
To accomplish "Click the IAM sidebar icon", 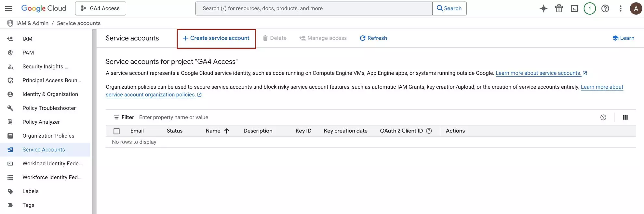I will [x=10, y=39].
